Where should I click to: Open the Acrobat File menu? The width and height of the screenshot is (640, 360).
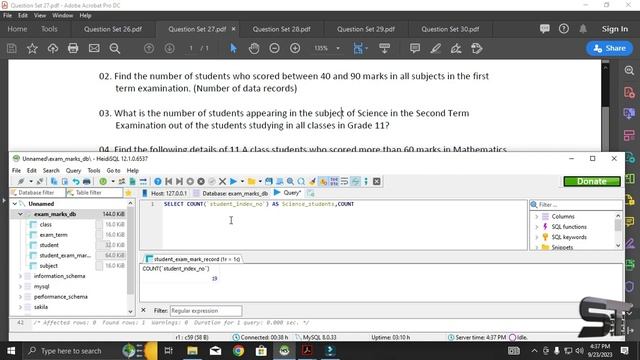pyautogui.click(x=7, y=15)
